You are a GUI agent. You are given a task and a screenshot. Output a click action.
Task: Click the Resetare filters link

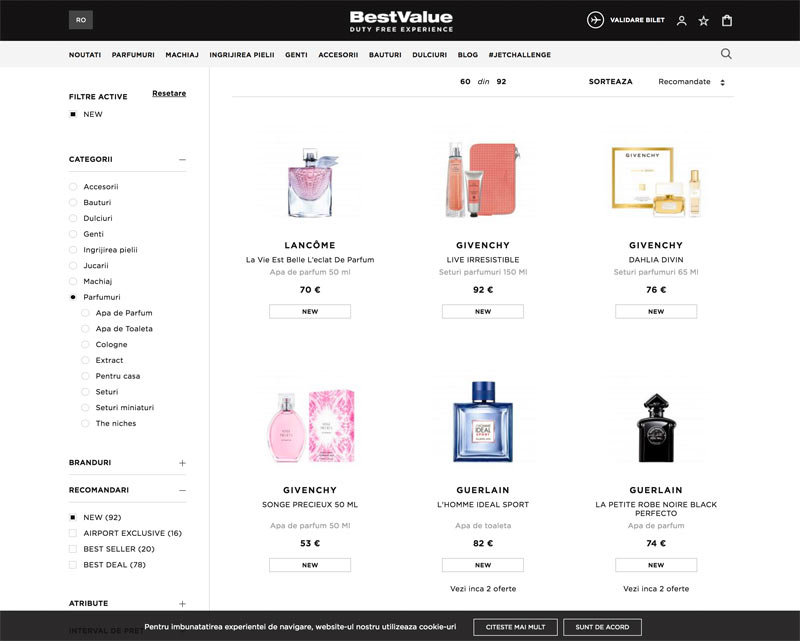pos(169,94)
